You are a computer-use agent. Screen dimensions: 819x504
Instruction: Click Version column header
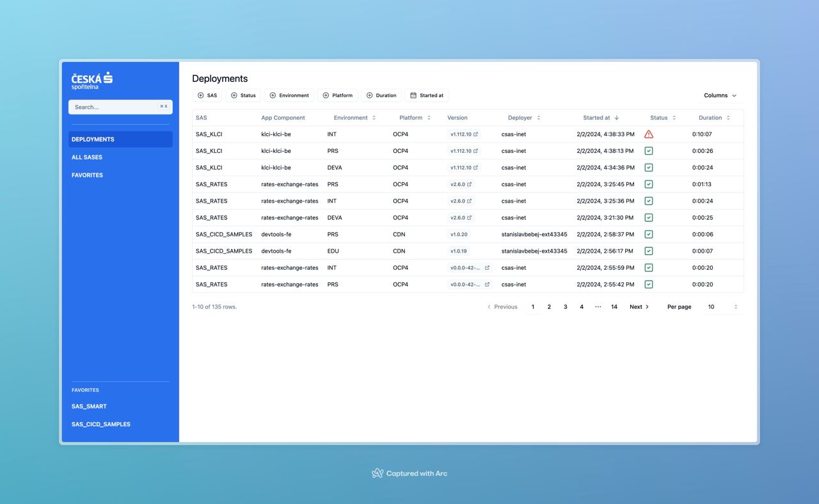click(x=457, y=118)
